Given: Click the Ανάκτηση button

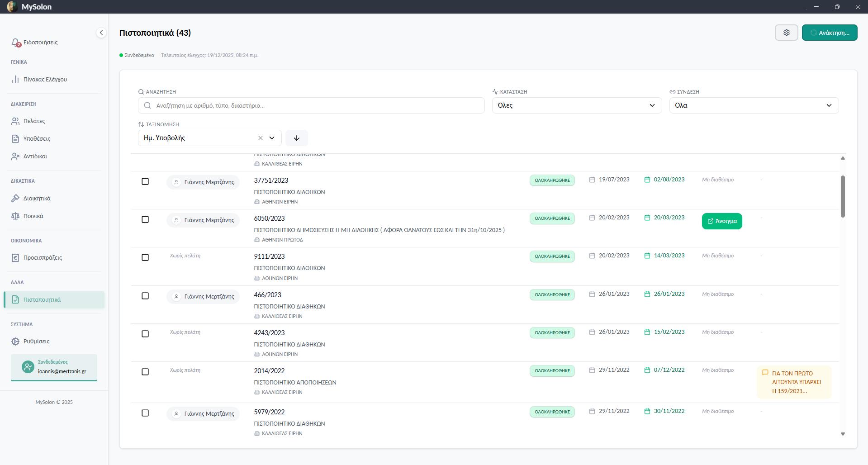Looking at the screenshot, I should [x=829, y=33].
